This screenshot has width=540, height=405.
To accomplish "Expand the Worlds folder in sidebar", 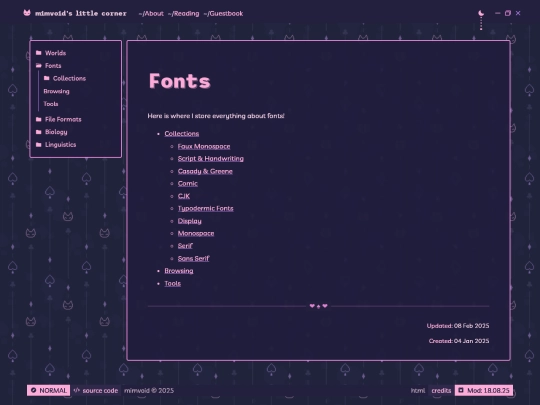I will click(39, 53).
